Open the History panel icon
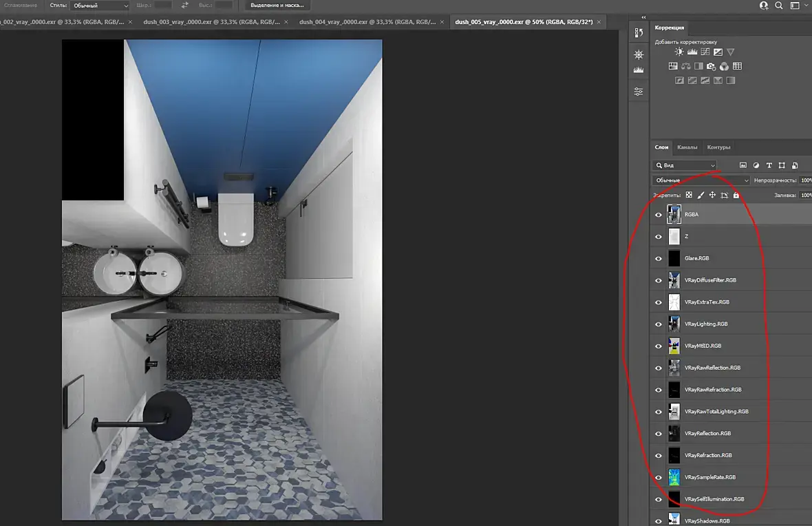This screenshot has height=526, width=812. coord(639,32)
